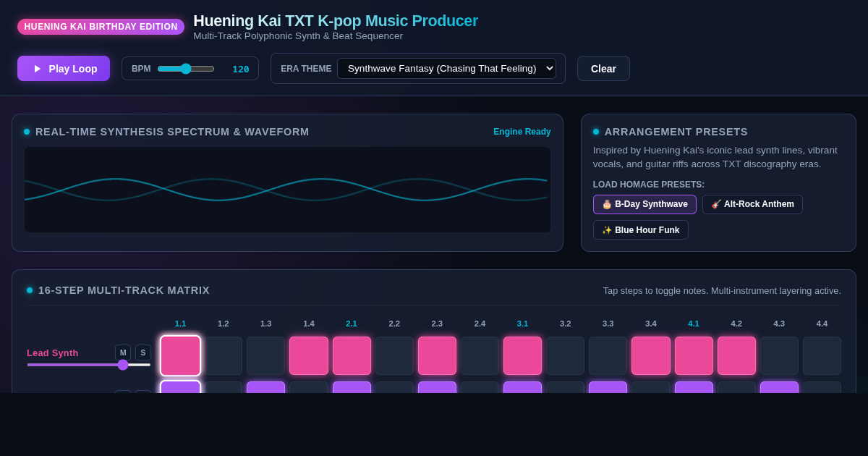Toggle Lead Synth step 3.1

pyautogui.click(x=522, y=355)
